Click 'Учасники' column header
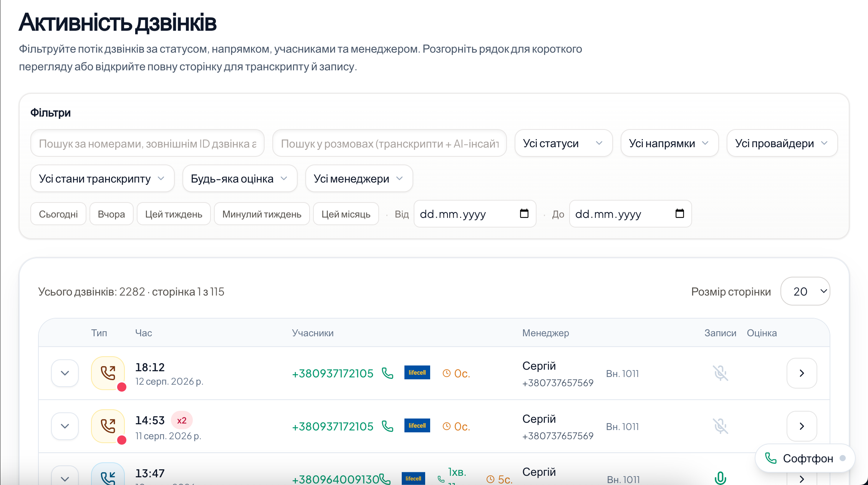This screenshot has width=868, height=485. tap(313, 333)
